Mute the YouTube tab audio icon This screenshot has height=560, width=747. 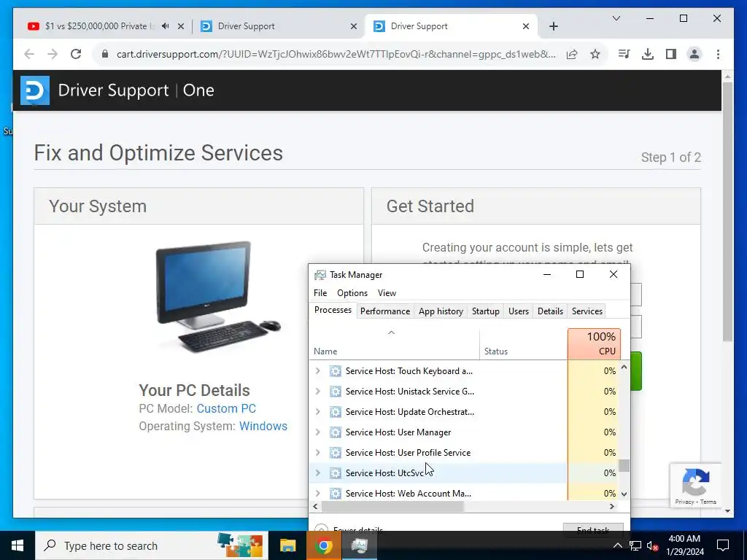coord(166,26)
